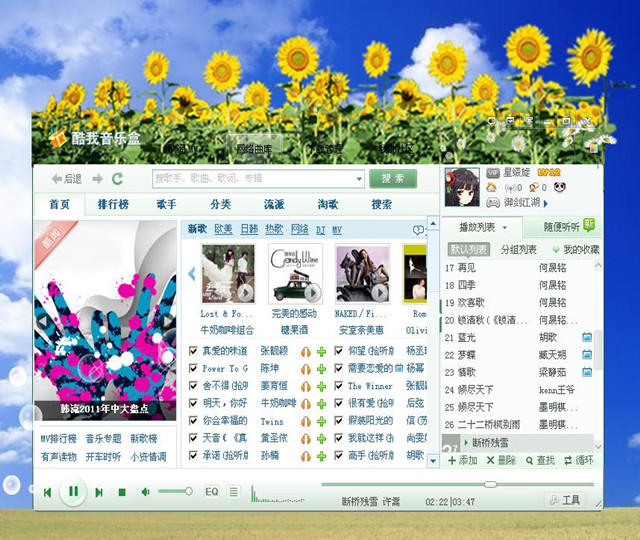This screenshot has width=640, height=540.
Task: Open the 播放列表 dropdown menu
Action: [504, 228]
